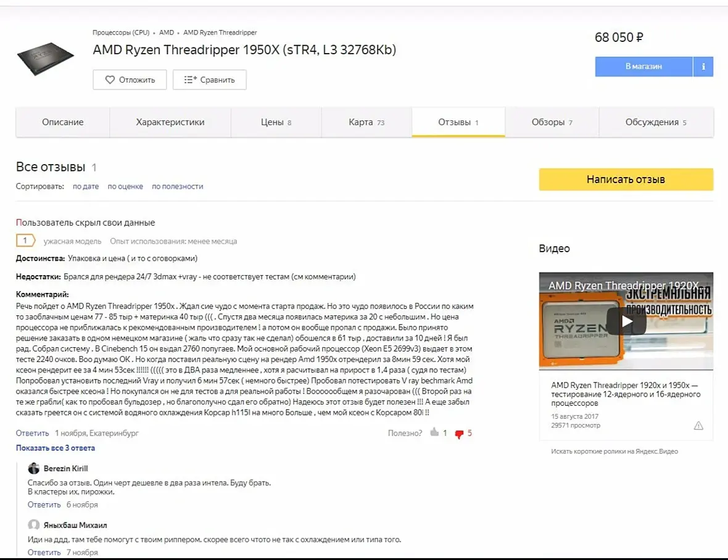Click the 1 ноября, Екатеринбург date text
Image resolution: width=728 pixels, height=560 pixels.
tap(97, 433)
